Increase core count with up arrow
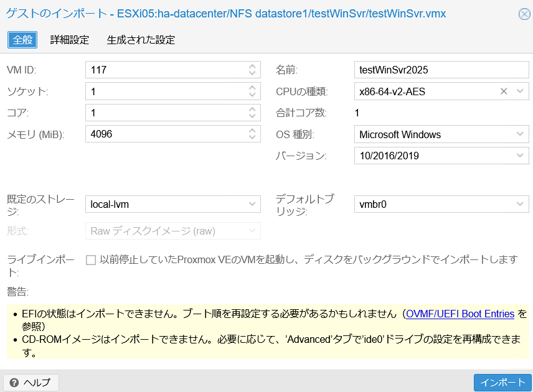The height and width of the screenshot is (392, 533). pos(252,110)
